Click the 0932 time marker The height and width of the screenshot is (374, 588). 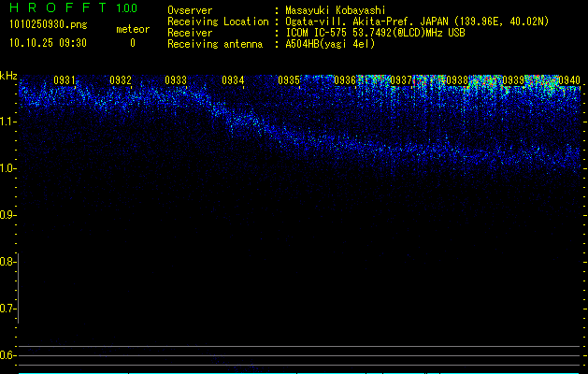[121, 80]
